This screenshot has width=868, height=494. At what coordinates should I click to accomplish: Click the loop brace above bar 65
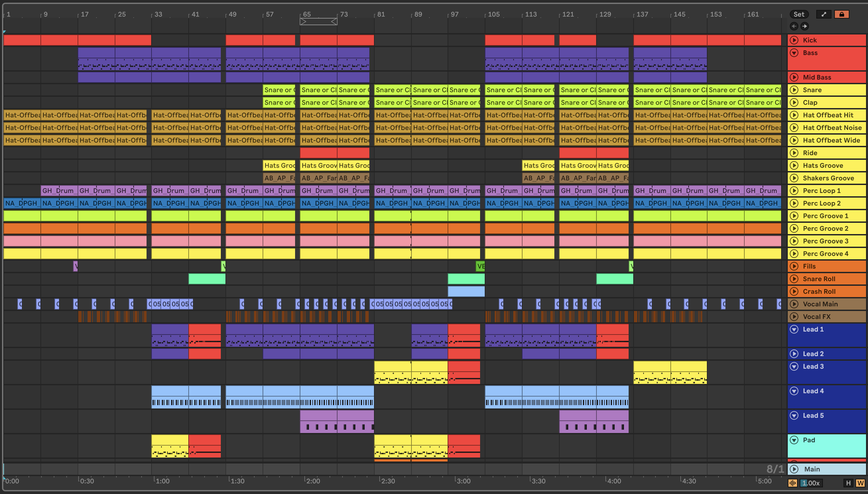[318, 22]
